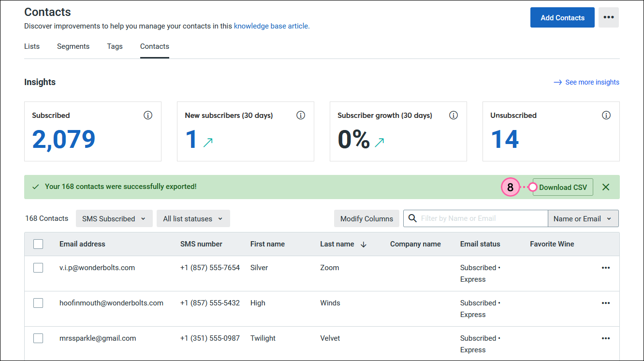Click the Subscriber growth info icon

[454, 116]
